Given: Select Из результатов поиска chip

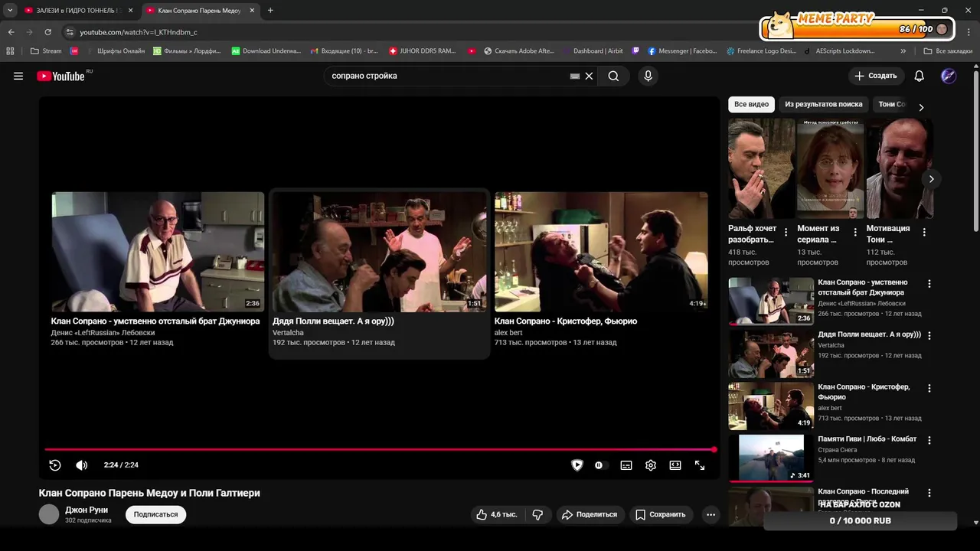Looking at the screenshot, I should tap(823, 104).
